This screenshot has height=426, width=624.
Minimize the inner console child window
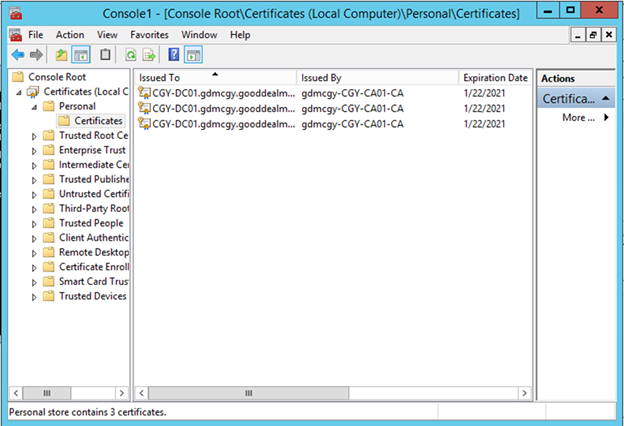point(578,35)
